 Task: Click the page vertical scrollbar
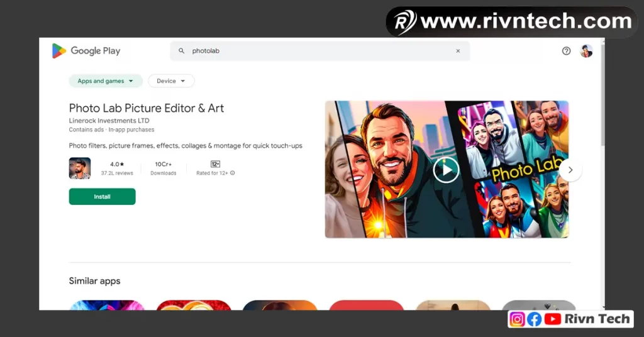pyautogui.click(x=602, y=94)
